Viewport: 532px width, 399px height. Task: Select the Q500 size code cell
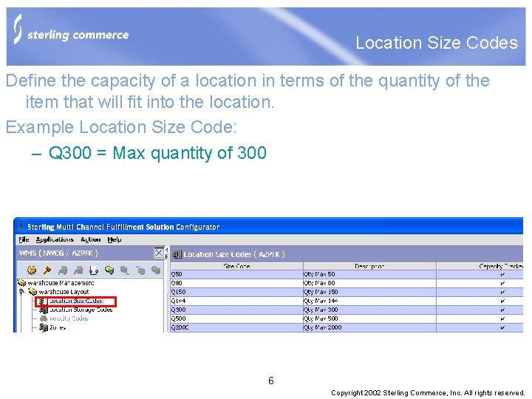[236, 318]
